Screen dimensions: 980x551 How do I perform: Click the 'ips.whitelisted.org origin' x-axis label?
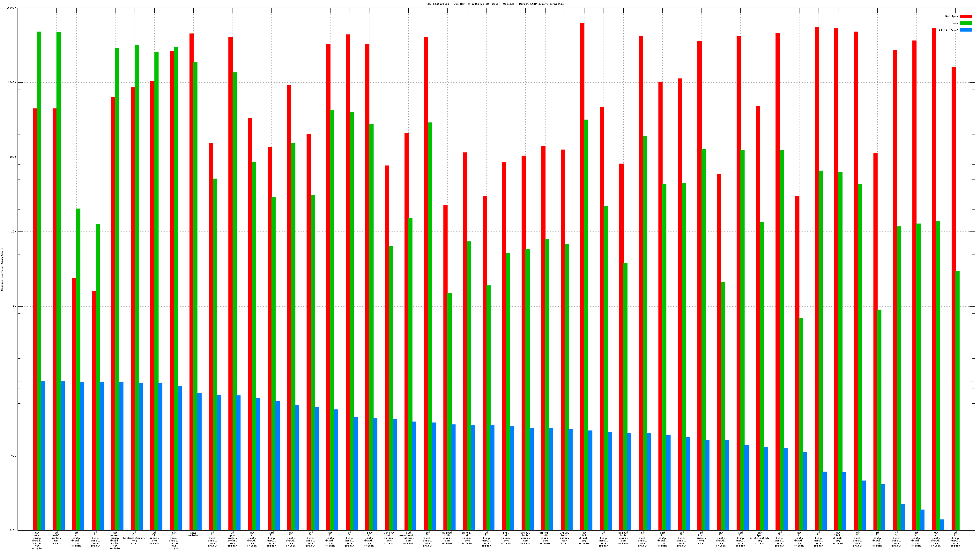[760, 538]
